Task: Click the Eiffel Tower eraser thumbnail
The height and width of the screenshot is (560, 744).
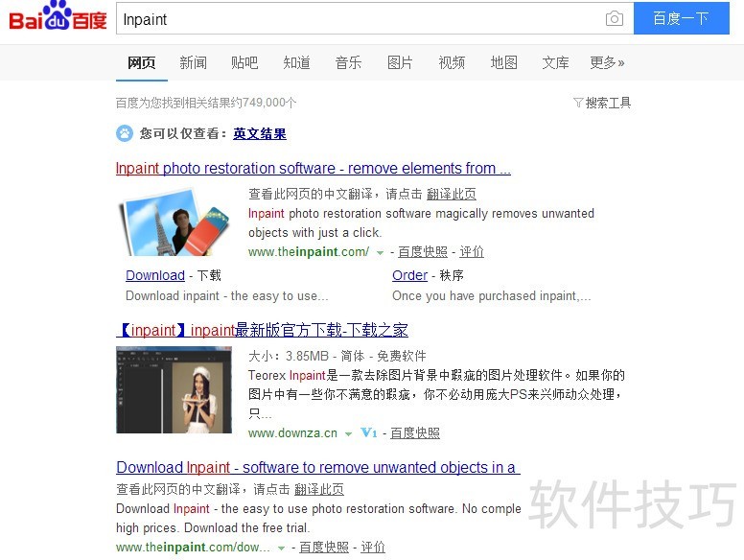Action: 174,222
